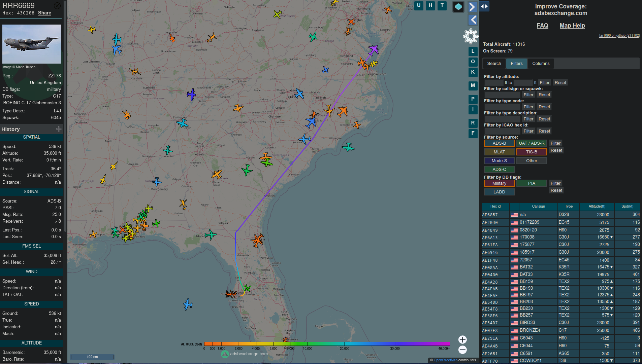This screenshot has width=642, height=364.
Task: Open OpenStreetMap attribution link
Action: pyautogui.click(x=445, y=360)
